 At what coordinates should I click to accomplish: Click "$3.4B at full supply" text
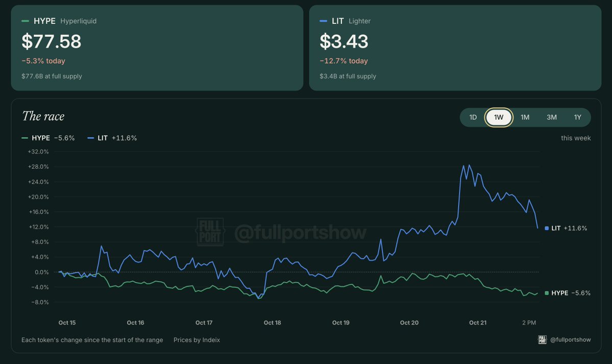[x=348, y=76]
